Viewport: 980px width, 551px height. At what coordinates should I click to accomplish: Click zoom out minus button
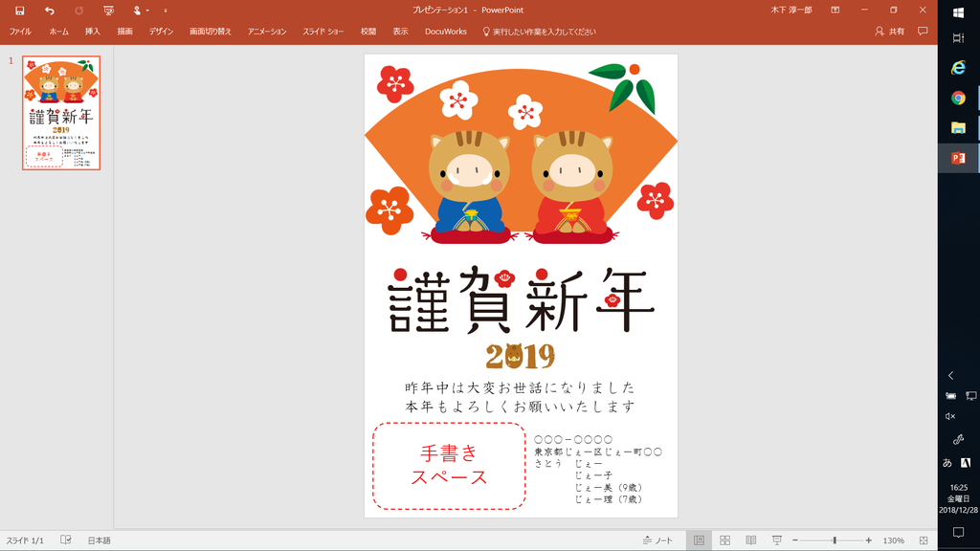tap(795, 540)
